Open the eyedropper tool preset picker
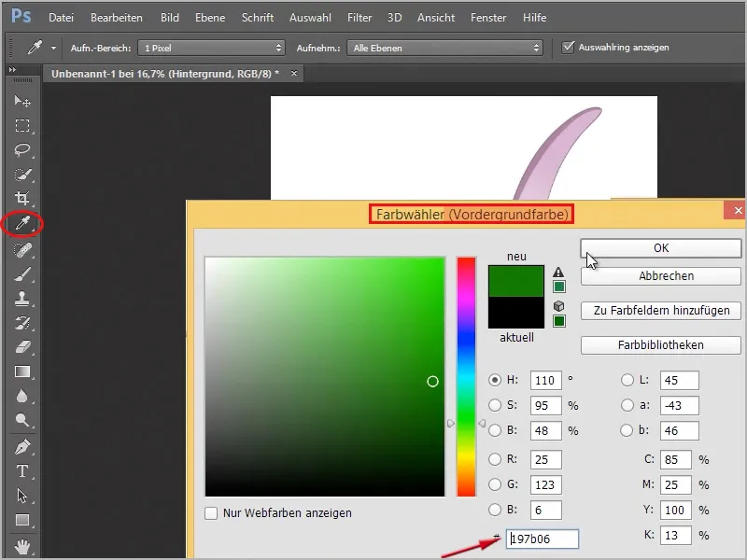The image size is (747, 560). 53,48
